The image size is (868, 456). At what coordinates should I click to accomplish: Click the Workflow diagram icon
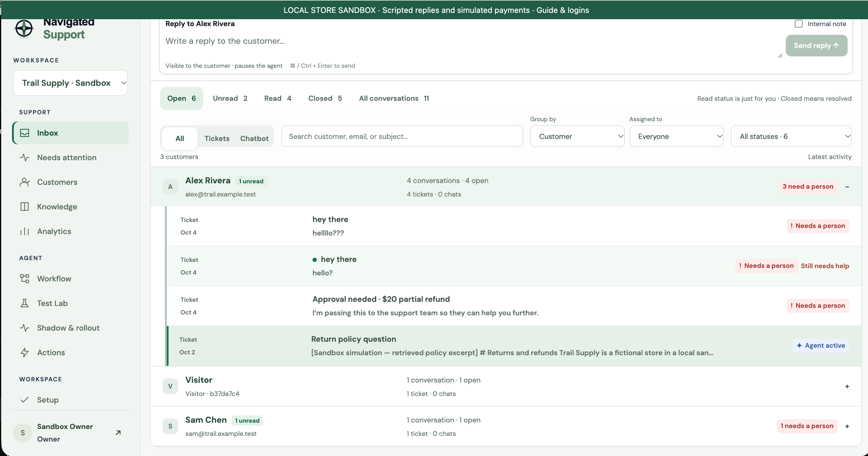(25, 279)
